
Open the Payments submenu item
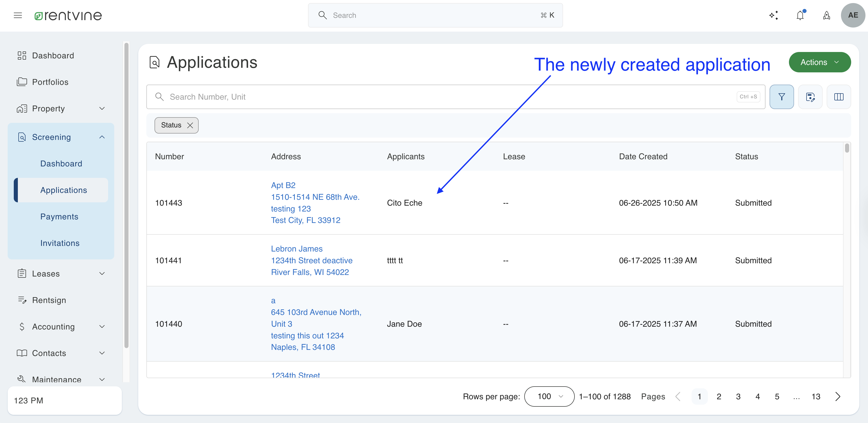tap(59, 217)
